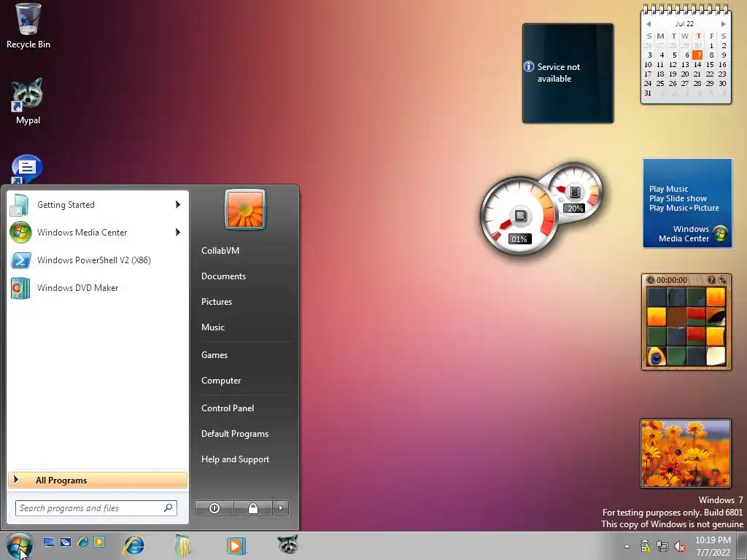Click the Getting Started icon in Start menu
The image size is (747, 560).
(20, 205)
